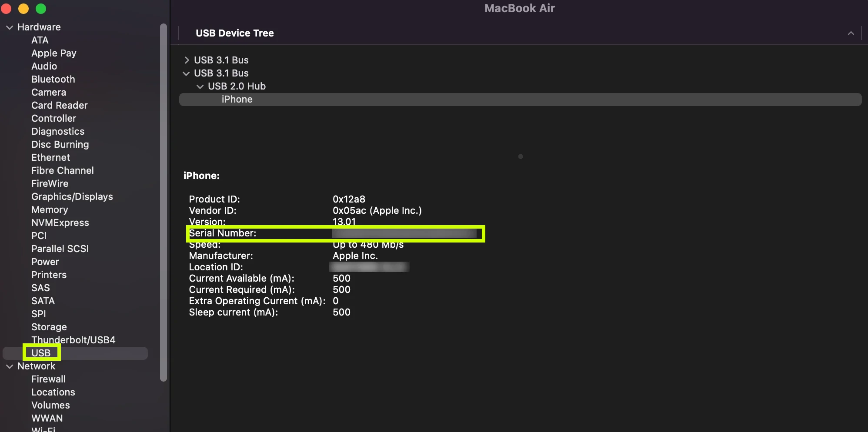Open Power information
This screenshot has width=868, height=432.
pyautogui.click(x=45, y=262)
